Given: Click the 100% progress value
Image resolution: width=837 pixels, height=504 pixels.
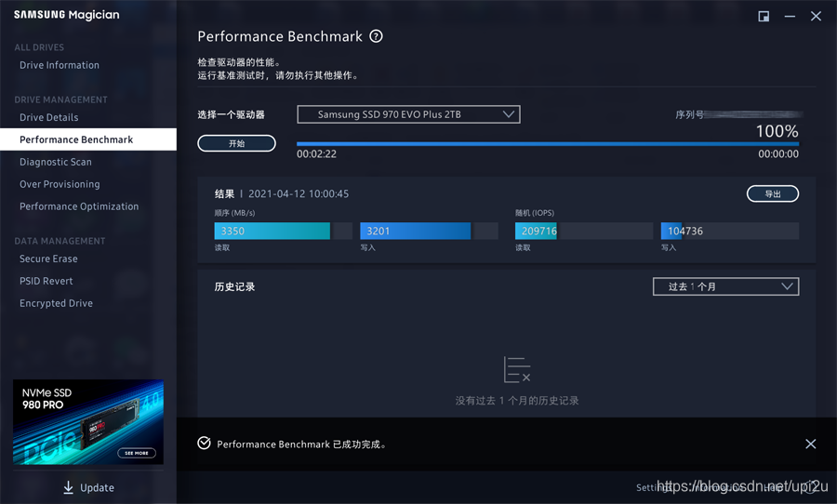Looking at the screenshot, I should point(777,131).
